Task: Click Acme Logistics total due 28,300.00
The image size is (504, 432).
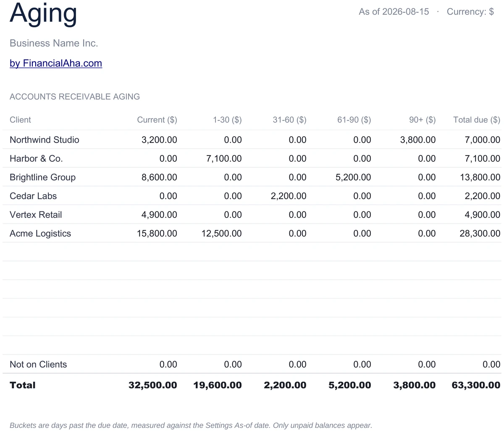Action: tap(480, 234)
